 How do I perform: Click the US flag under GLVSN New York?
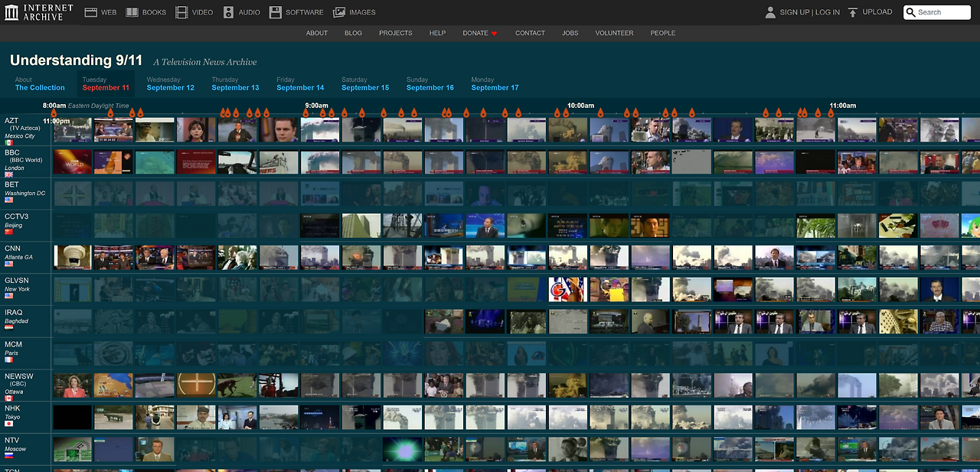point(9,296)
